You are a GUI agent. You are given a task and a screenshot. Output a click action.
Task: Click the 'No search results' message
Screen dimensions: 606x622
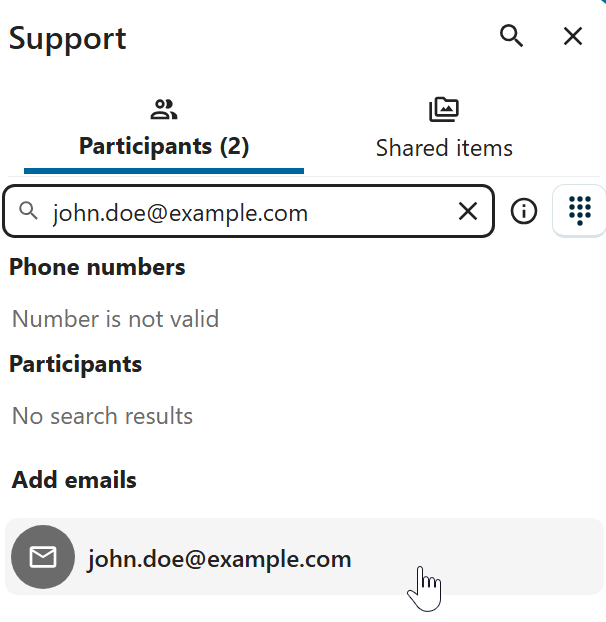(102, 416)
